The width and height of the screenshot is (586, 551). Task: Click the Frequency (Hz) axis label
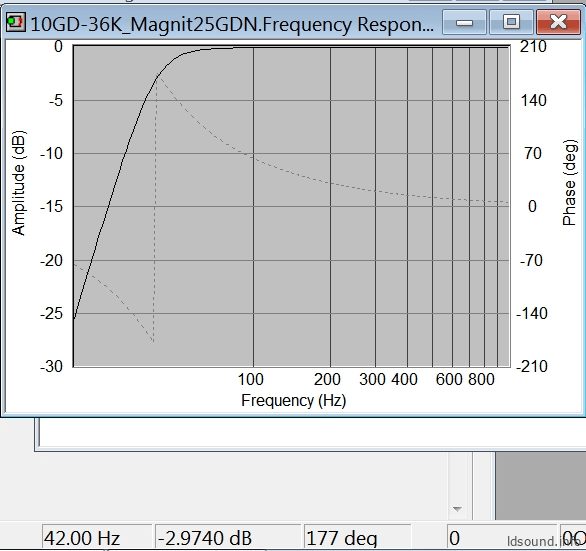(293, 400)
